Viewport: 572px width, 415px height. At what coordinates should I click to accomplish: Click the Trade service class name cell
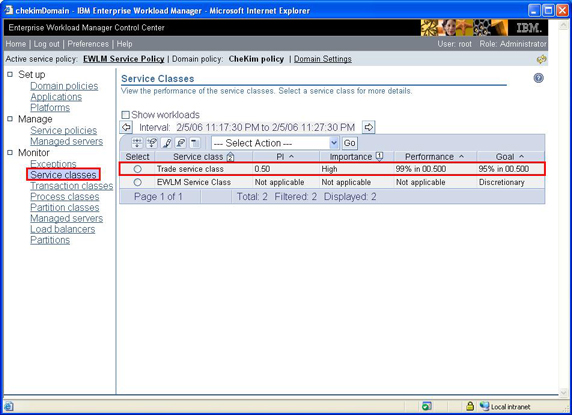[x=190, y=169]
